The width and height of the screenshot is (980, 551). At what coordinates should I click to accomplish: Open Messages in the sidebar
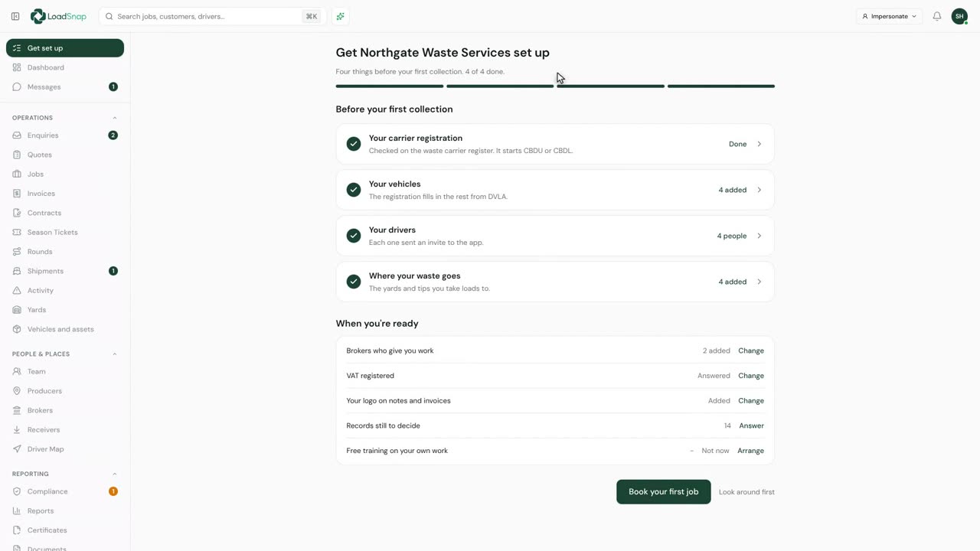(x=65, y=86)
